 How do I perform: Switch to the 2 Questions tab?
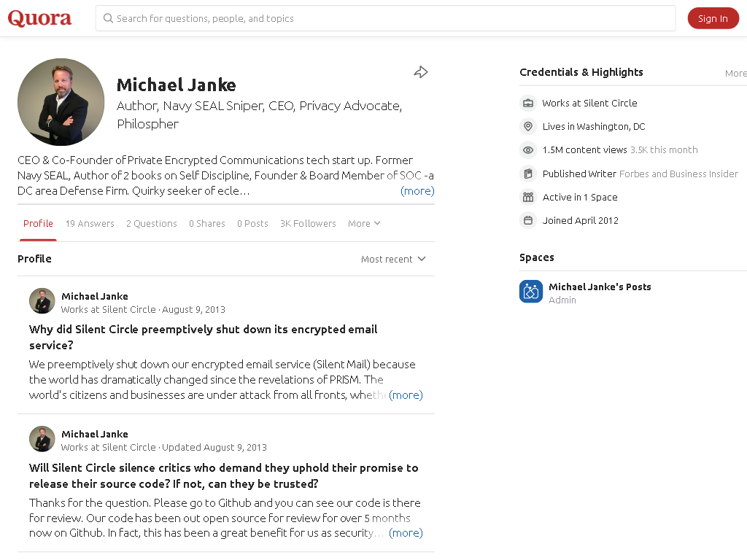[x=152, y=223]
